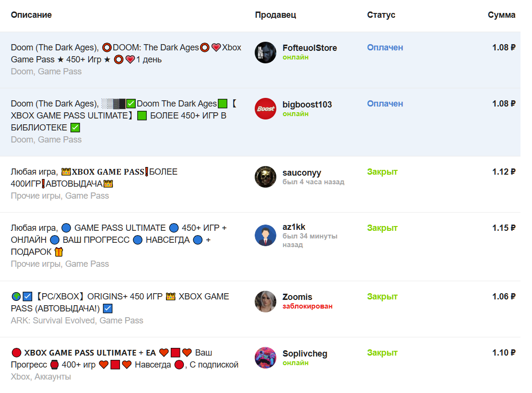Screen dimensions: 532x393
Task: Click Оплачен status of bigboost103 order
Action: [x=385, y=104]
